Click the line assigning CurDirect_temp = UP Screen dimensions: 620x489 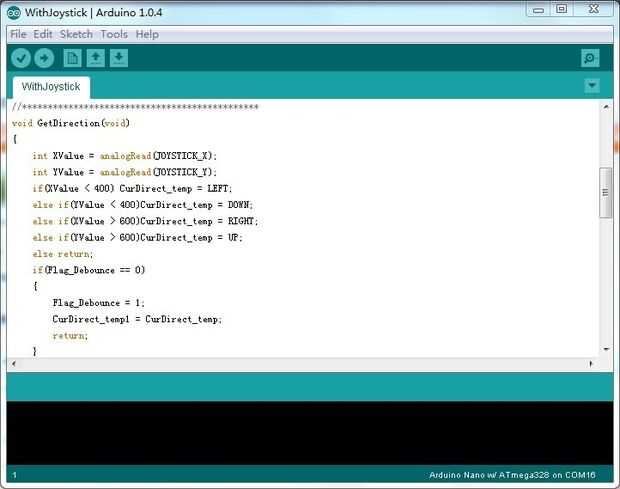137,238
